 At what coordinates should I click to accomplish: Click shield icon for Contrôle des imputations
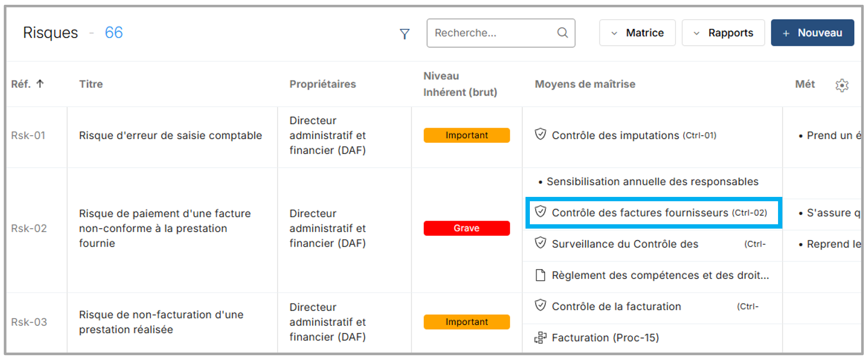tap(540, 134)
